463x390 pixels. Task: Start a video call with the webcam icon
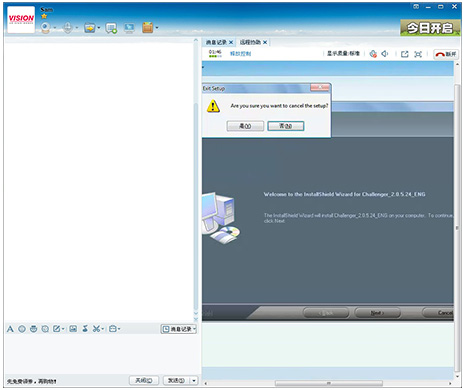coord(46,28)
